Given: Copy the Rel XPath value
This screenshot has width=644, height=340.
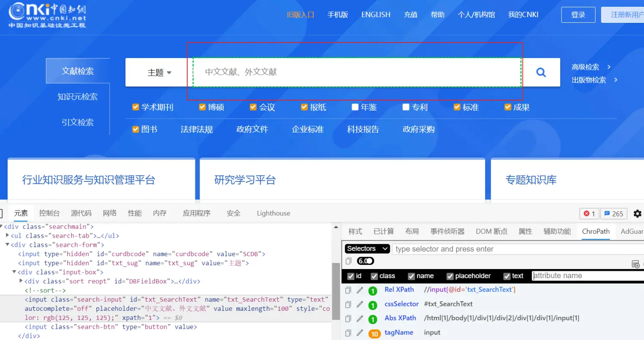Looking at the screenshot, I should (348, 290).
